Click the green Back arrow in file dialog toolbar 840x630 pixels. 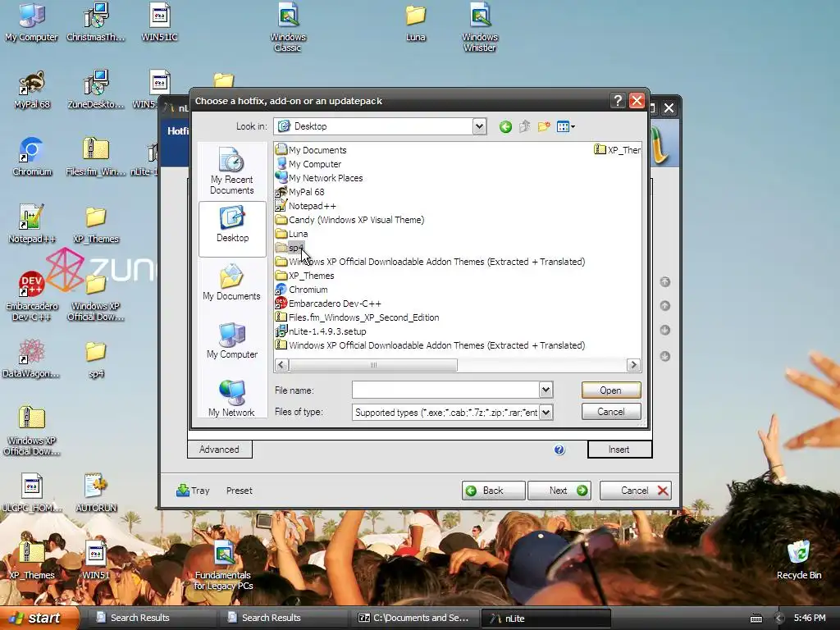pos(505,127)
